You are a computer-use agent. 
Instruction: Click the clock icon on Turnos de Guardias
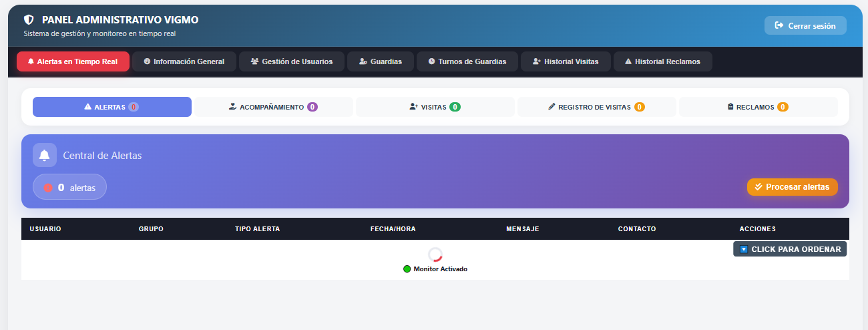click(431, 61)
